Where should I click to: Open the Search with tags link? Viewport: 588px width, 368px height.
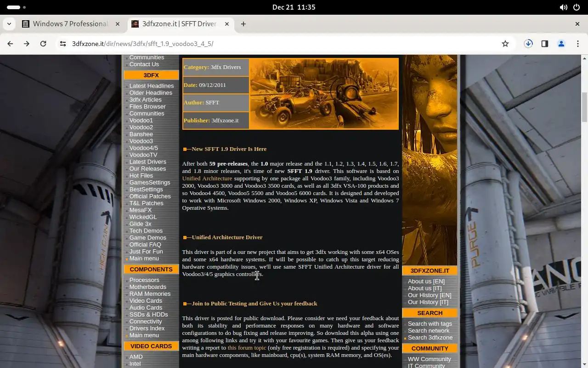coord(430,324)
